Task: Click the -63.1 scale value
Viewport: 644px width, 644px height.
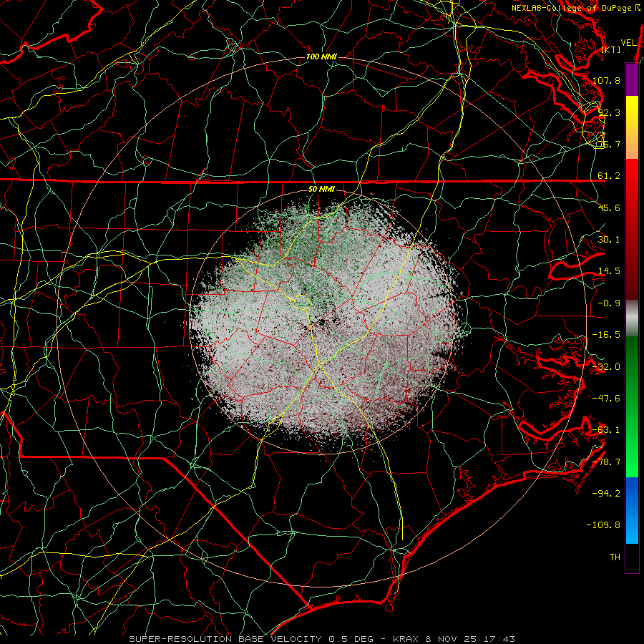Action: (x=606, y=430)
